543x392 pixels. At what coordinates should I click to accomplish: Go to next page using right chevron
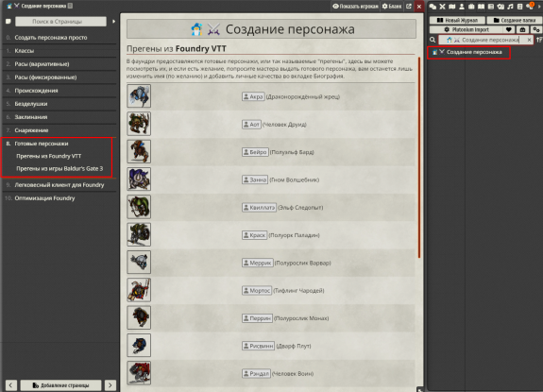pyautogui.click(x=110, y=385)
